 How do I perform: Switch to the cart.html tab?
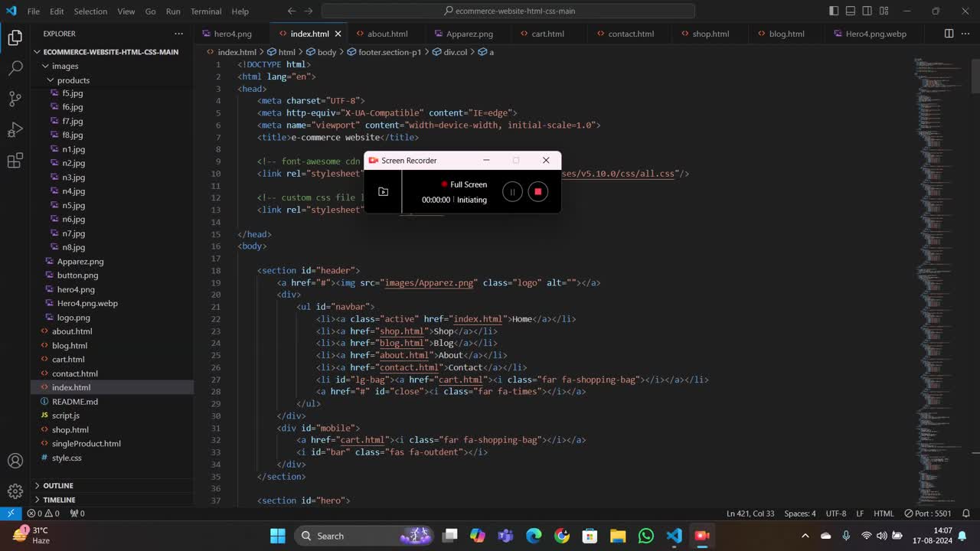[547, 34]
